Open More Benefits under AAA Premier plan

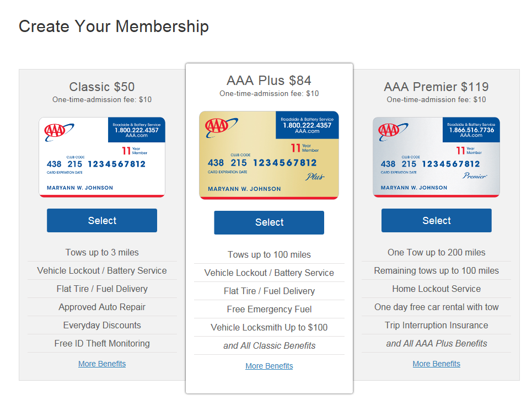[x=436, y=364]
